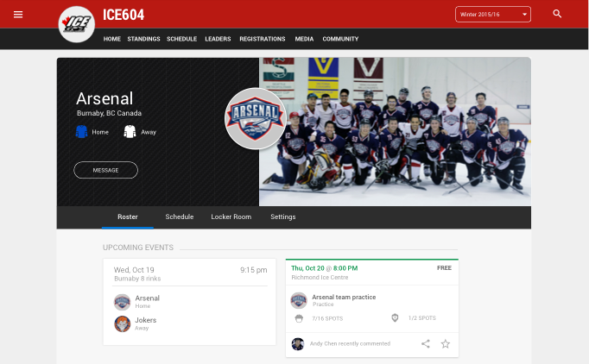Viewport: 589px width, 364px height.
Task: Open the Standings menu item
Action: [x=143, y=39]
